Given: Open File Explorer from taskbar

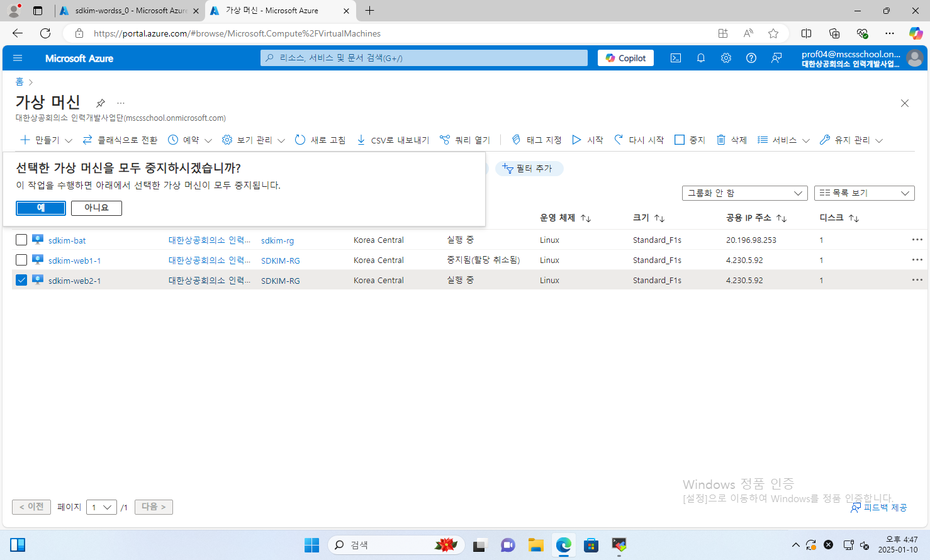Looking at the screenshot, I should pyautogui.click(x=535, y=545).
